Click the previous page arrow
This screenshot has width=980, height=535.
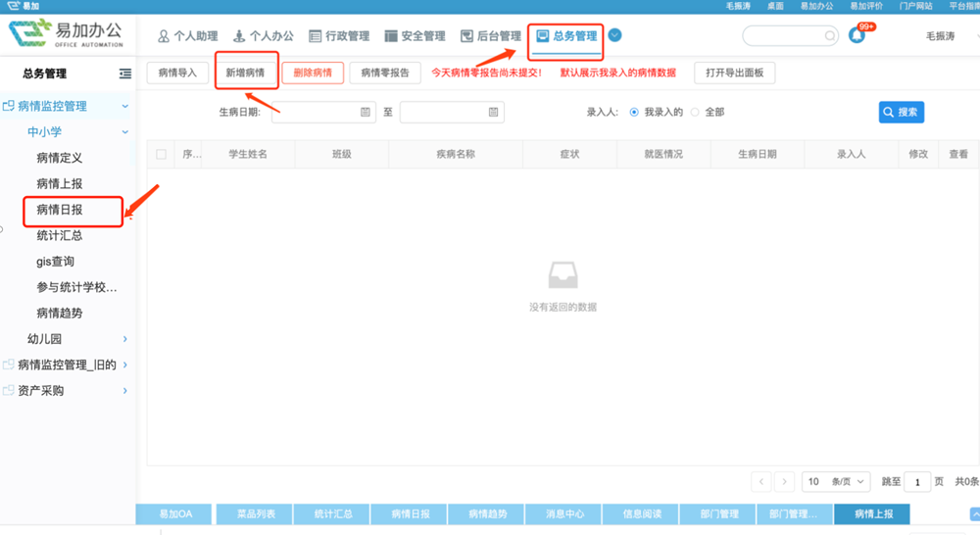coord(761,481)
